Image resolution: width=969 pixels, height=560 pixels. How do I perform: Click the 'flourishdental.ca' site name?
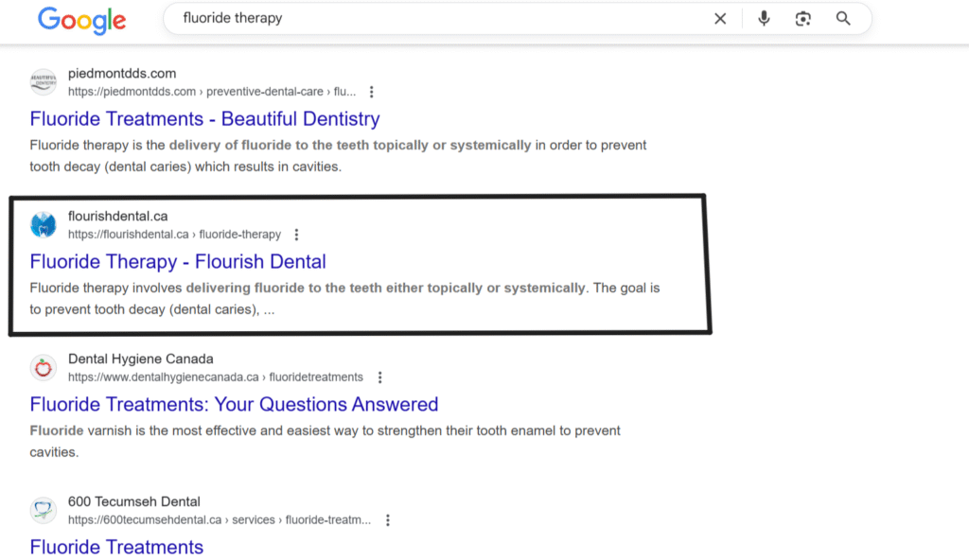tap(118, 217)
